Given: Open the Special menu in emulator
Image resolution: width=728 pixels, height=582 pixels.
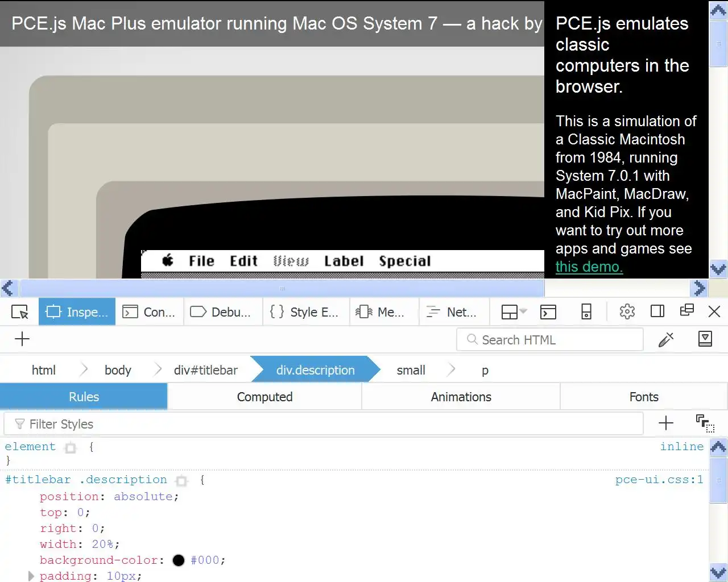Looking at the screenshot, I should (x=404, y=261).
